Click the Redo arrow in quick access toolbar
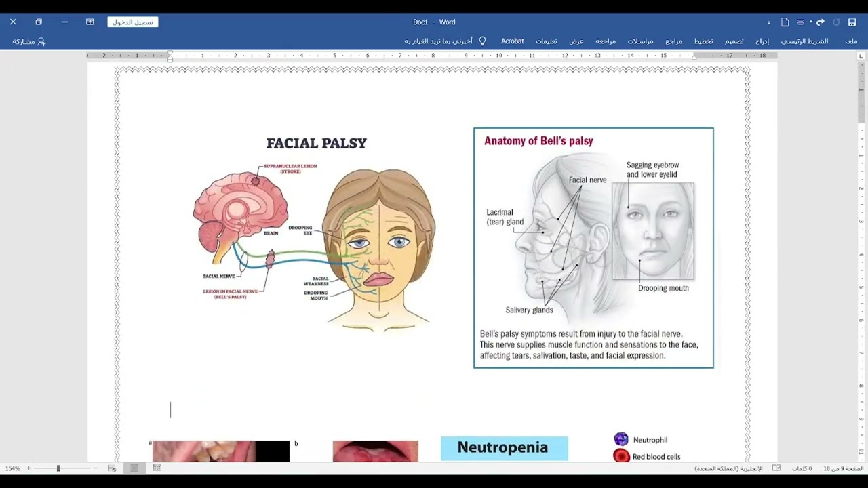 (x=821, y=22)
